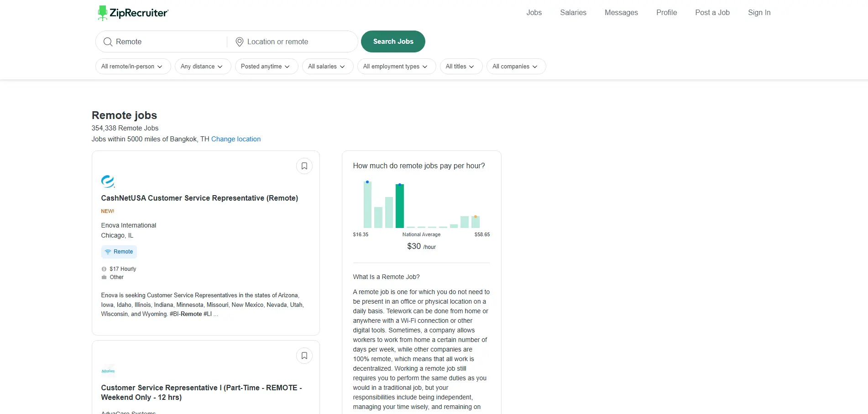Viewport: 868px width, 414px height.
Task: Open the Jobs menu item
Action: (534, 13)
